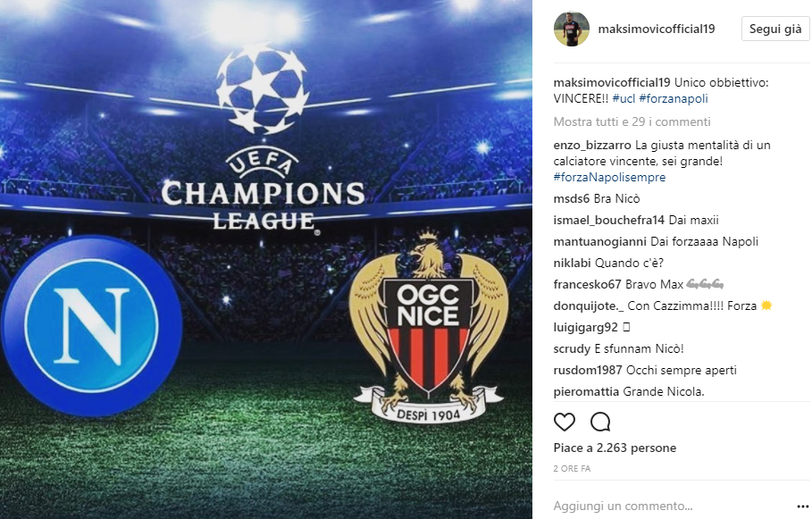Screen dimensions: 812x519
Task: Open the #forzaNapolisempre hashtag link
Action: [609, 177]
